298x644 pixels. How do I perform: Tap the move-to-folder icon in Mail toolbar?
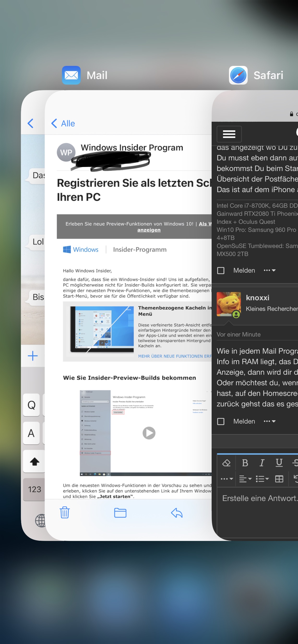[x=120, y=512]
